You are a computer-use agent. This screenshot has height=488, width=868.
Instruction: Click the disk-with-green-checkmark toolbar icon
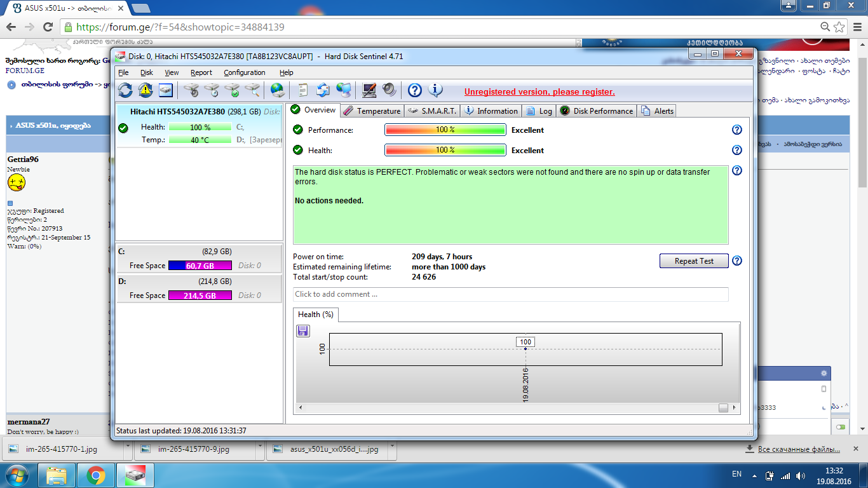[232, 90]
